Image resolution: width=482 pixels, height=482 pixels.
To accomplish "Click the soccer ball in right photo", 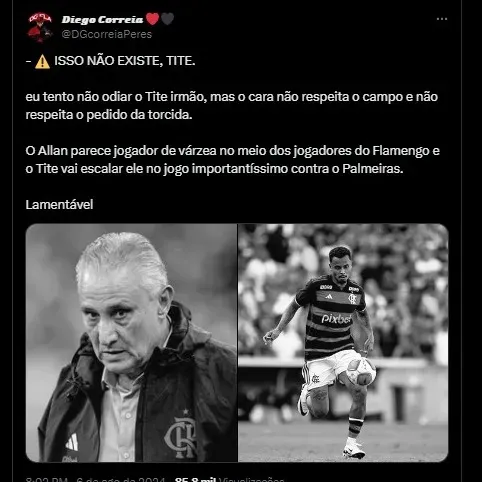I will tap(361, 371).
